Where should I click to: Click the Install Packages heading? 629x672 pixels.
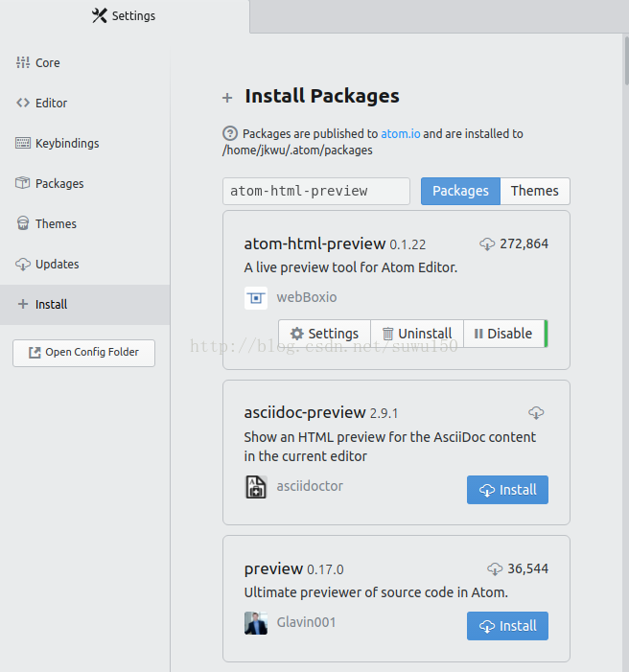click(322, 96)
